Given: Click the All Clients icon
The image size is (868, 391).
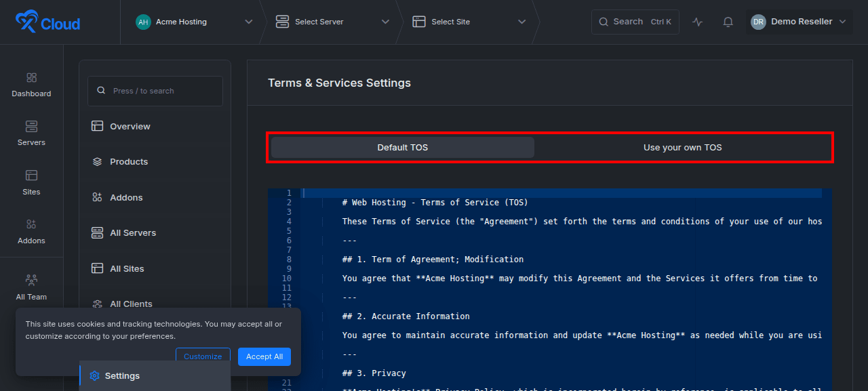Looking at the screenshot, I should coord(98,304).
